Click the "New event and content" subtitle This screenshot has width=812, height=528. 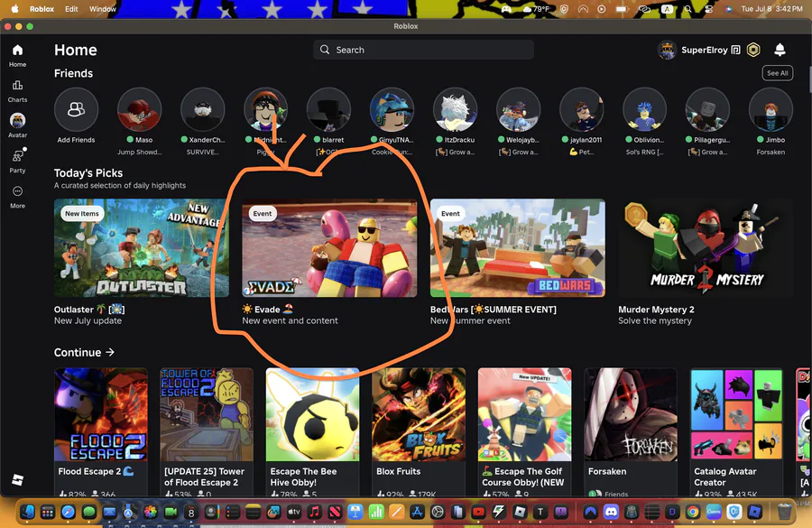[x=290, y=320]
